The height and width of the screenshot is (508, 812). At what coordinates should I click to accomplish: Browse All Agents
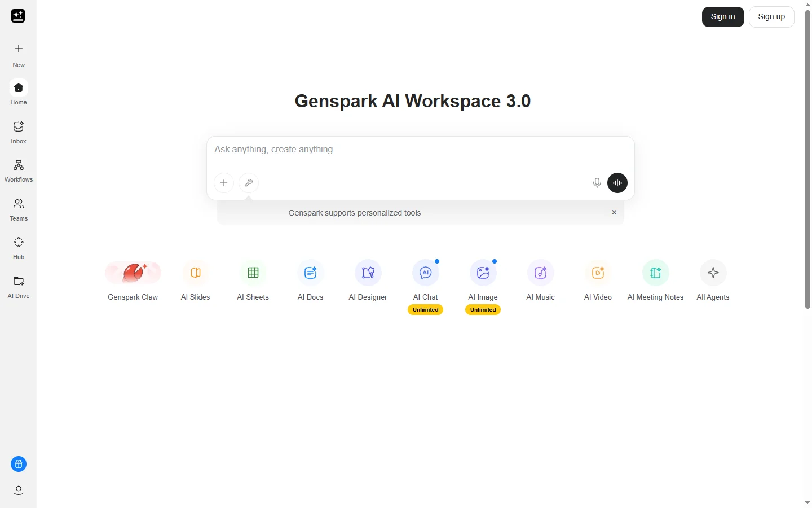(x=713, y=281)
